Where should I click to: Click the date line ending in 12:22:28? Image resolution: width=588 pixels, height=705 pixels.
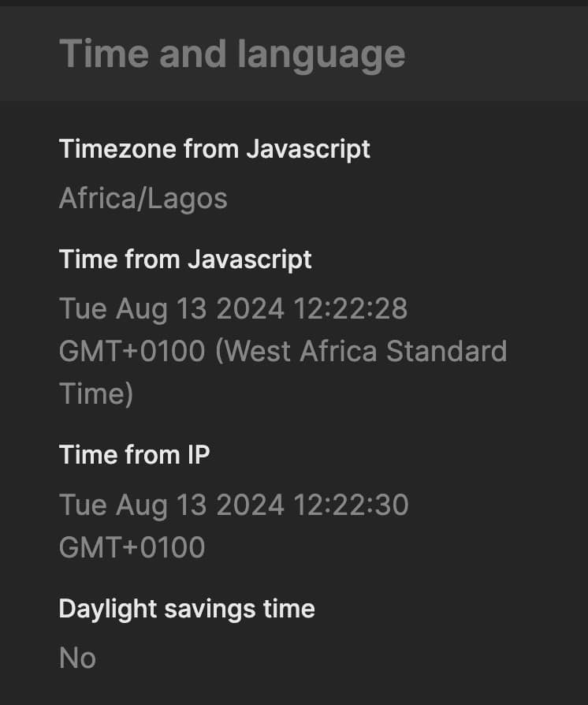pos(233,309)
